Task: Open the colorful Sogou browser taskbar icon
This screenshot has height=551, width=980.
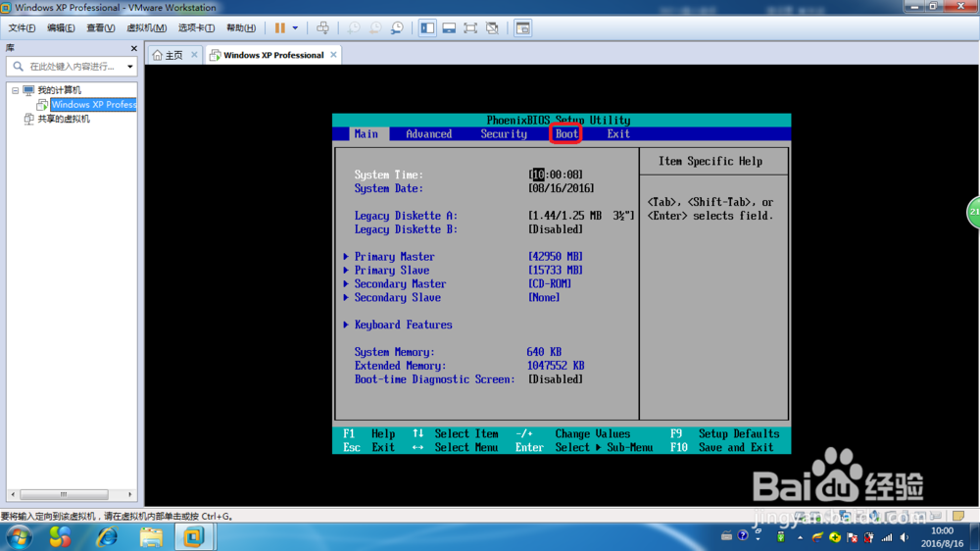Action: tap(61, 537)
